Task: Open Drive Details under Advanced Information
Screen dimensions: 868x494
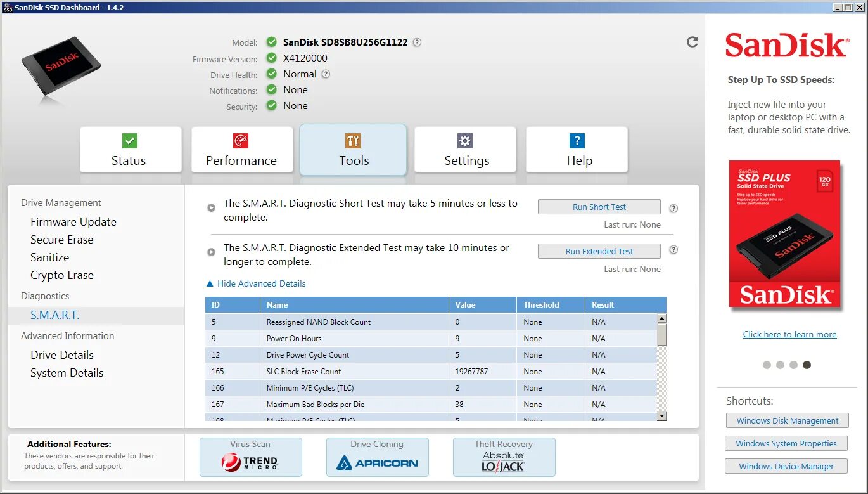Action: pos(62,355)
